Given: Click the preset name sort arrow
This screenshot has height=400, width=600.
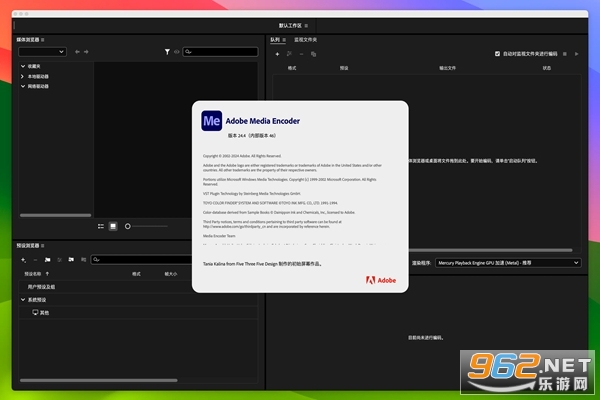Looking at the screenshot, I should 47,274.
